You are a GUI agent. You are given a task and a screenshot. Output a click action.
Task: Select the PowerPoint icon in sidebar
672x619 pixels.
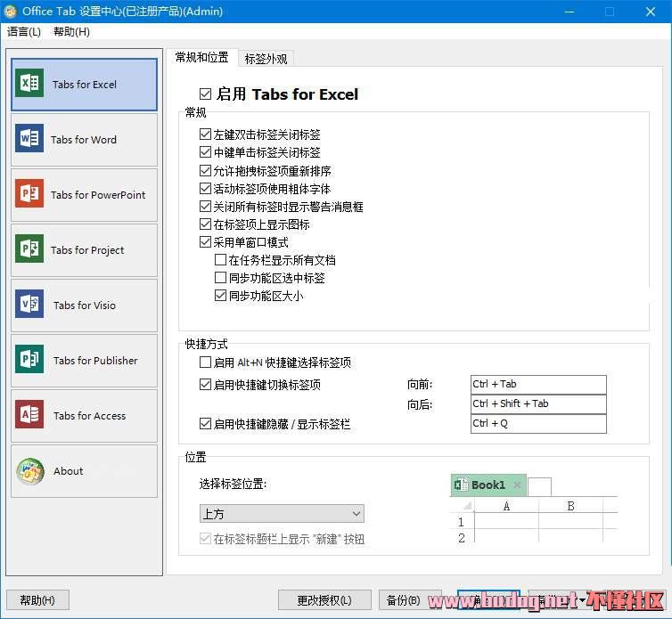(x=29, y=193)
